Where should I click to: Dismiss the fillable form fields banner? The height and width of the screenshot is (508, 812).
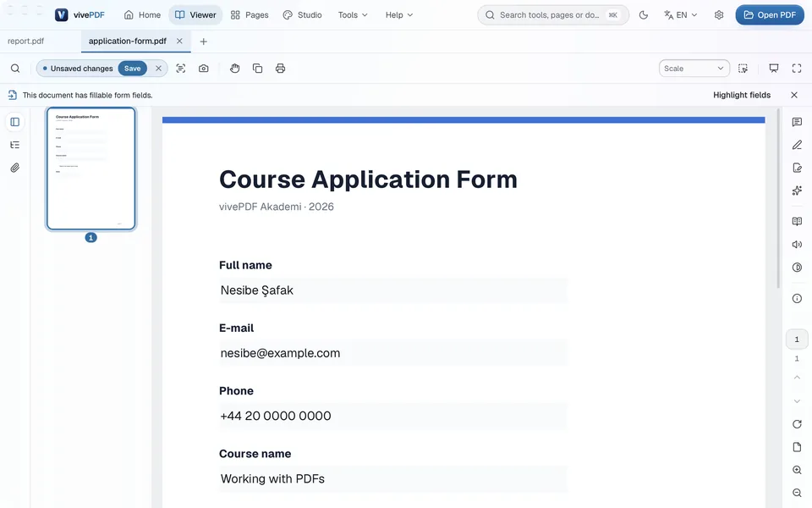pyautogui.click(x=794, y=95)
